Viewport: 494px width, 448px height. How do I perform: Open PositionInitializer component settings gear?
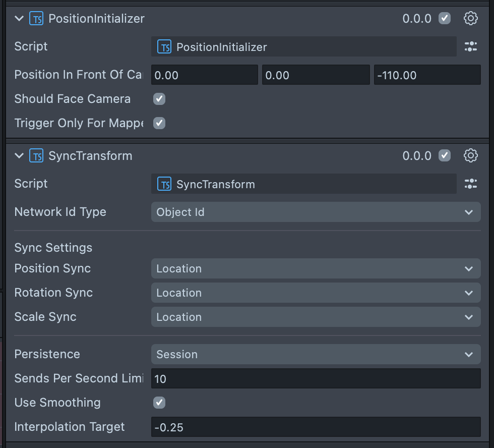tap(470, 19)
